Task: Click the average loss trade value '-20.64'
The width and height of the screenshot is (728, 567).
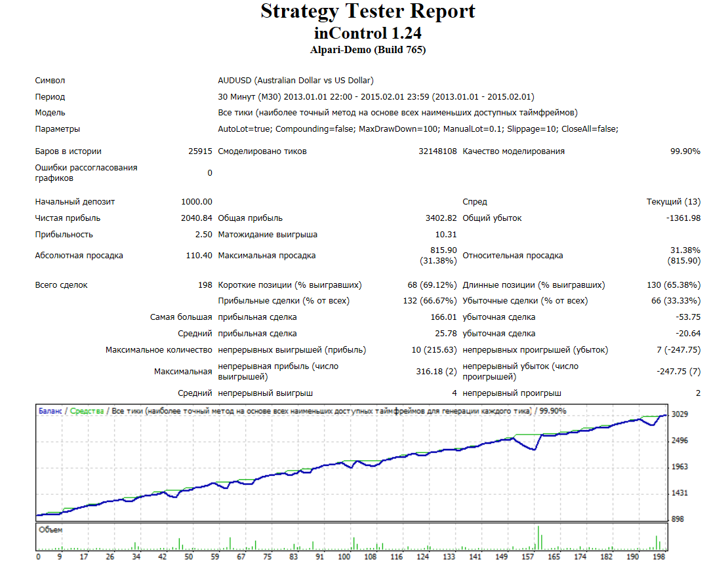Action: pos(688,334)
